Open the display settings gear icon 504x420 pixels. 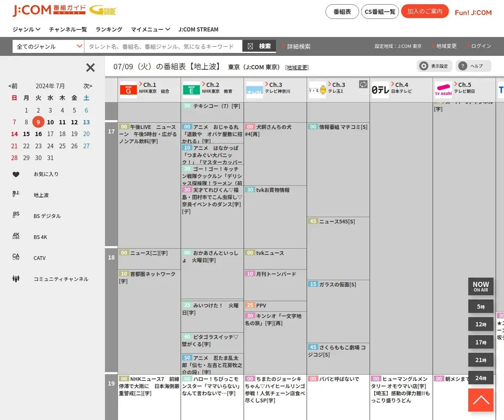coord(424,66)
